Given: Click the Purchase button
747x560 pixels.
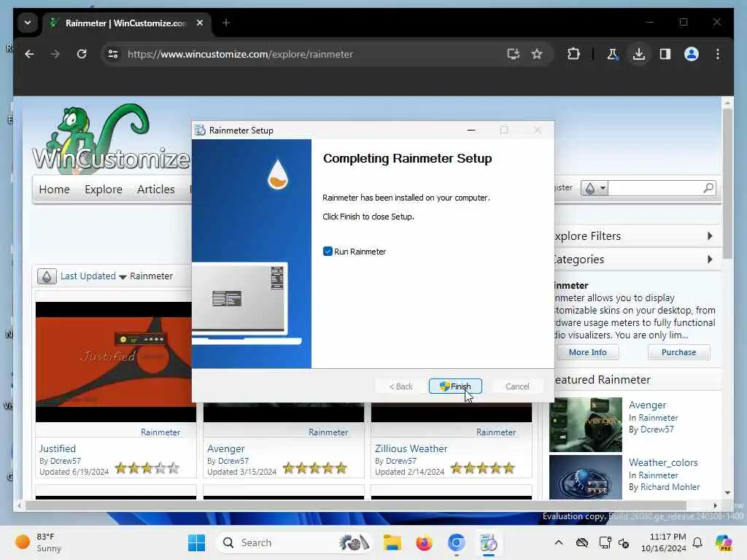Looking at the screenshot, I should coord(678,352).
